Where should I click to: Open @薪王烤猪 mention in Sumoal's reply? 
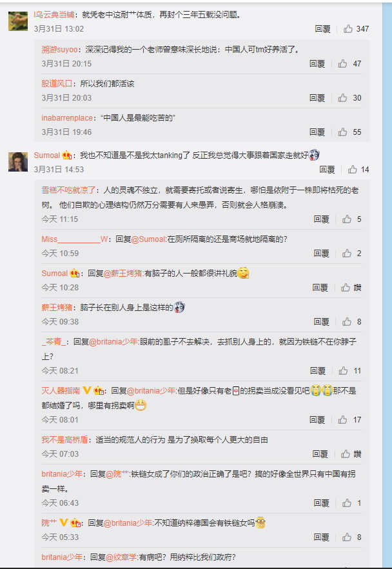(x=123, y=274)
